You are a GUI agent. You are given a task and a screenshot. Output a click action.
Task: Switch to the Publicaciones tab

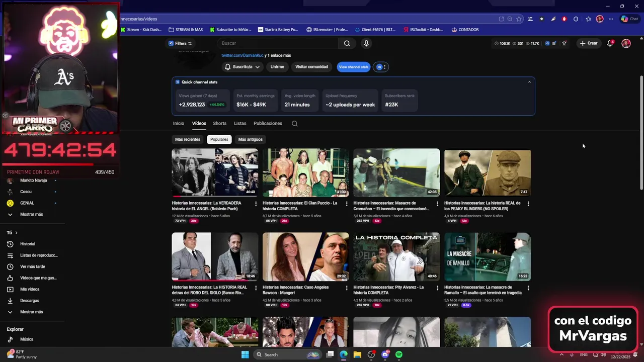(x=268, y=123)
